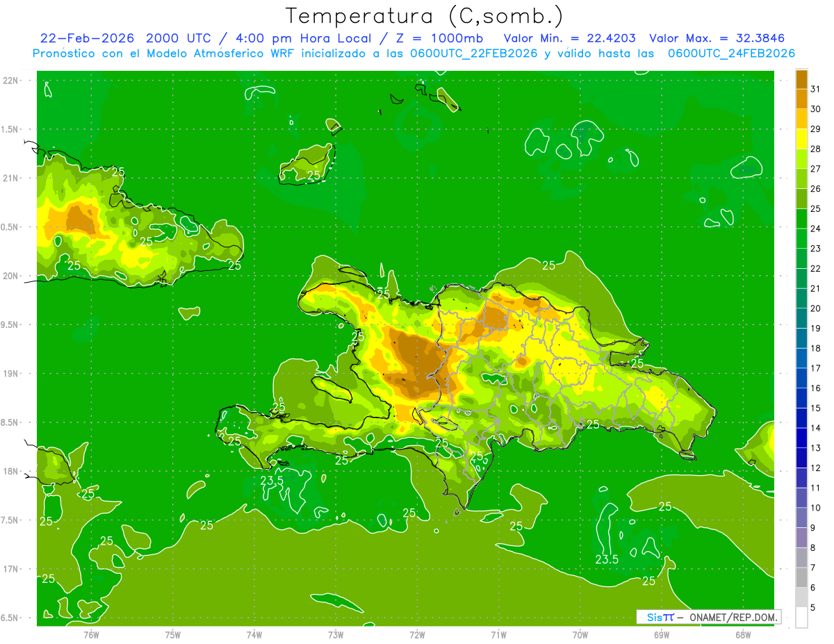Pick the orange colorbar swatch between 30 and 31

(801, 99)
